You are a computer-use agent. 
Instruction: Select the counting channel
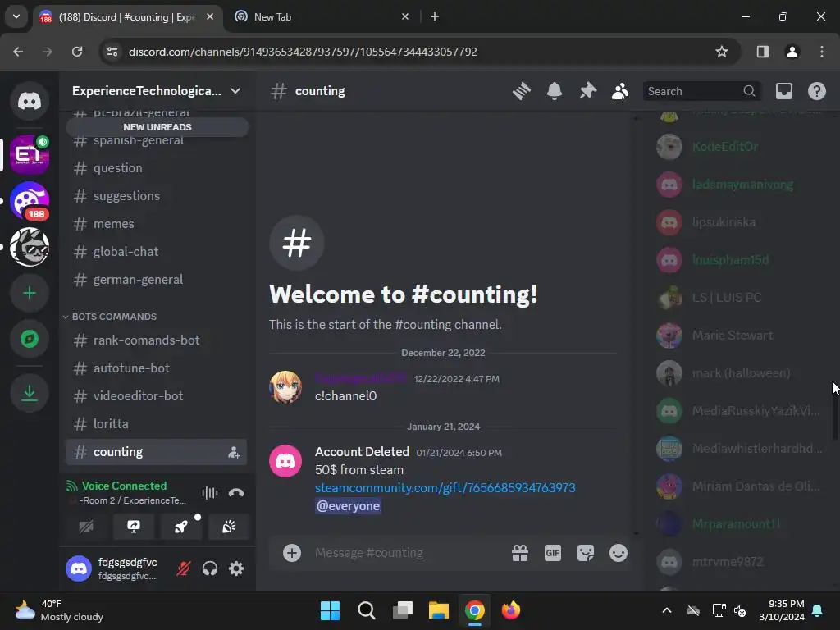point(156,452)
